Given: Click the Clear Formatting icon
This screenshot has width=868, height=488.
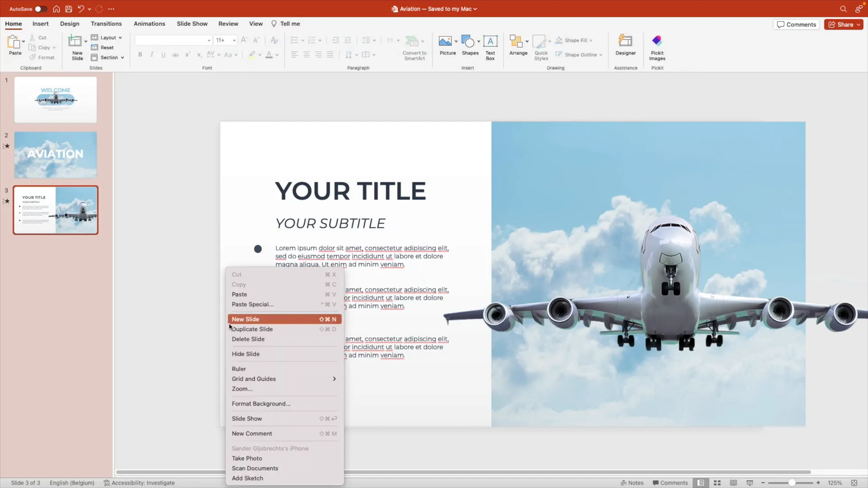Looking at the screenshot, I should [274, 40].
